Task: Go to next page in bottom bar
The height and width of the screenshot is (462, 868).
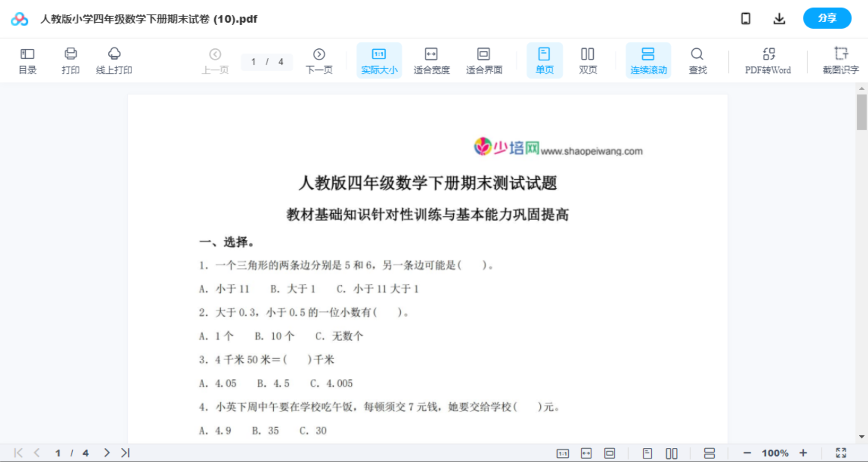Action: (x=106, y=452)
